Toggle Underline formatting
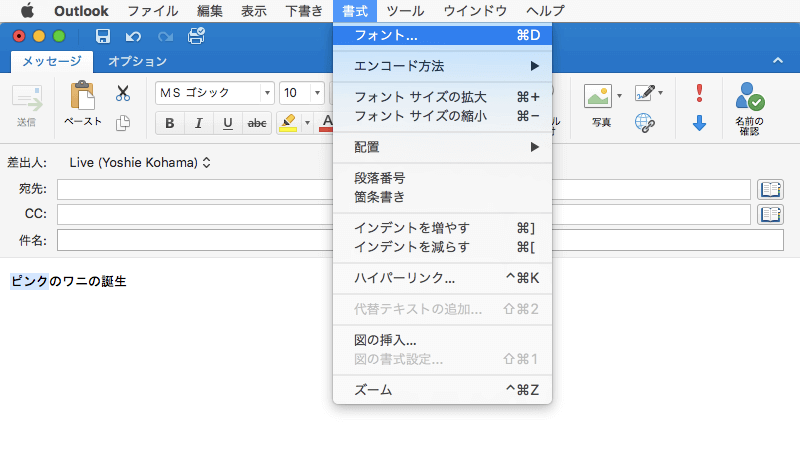The image size is (800, 450). 228,123
